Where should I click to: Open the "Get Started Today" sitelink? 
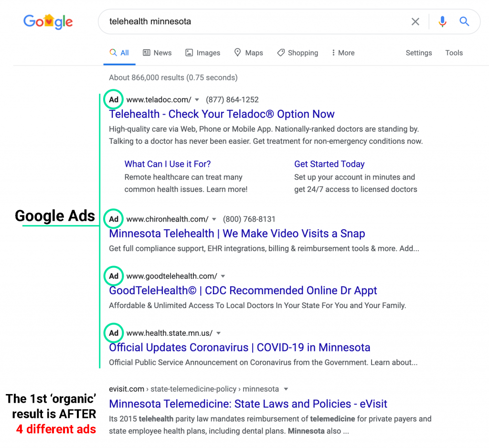pos(329,164)
